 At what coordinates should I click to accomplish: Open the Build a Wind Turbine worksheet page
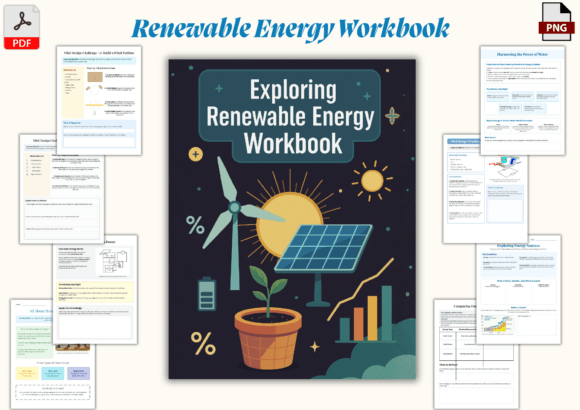coord(99,100)
